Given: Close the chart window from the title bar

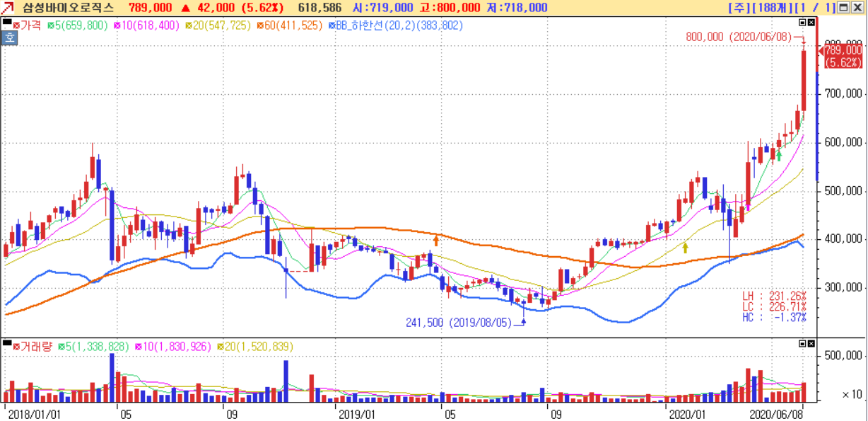Looking at the screenshot, I should 858,8.
